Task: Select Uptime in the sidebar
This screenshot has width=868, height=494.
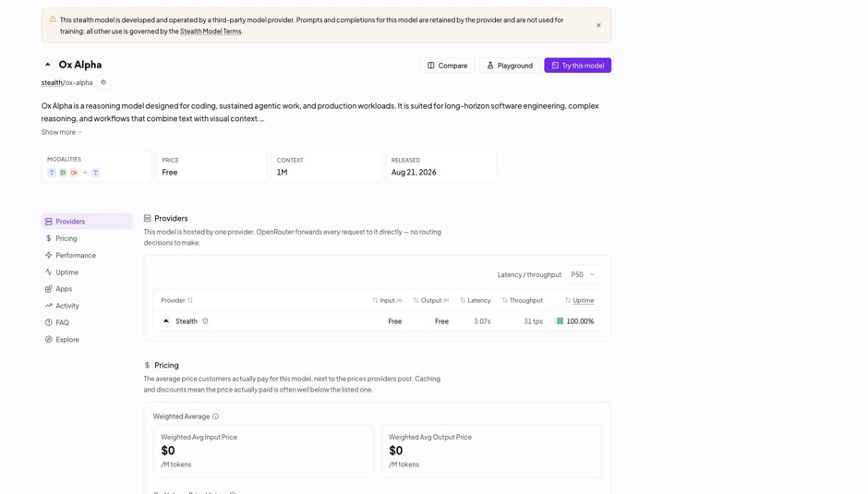Action: [87, 271]
